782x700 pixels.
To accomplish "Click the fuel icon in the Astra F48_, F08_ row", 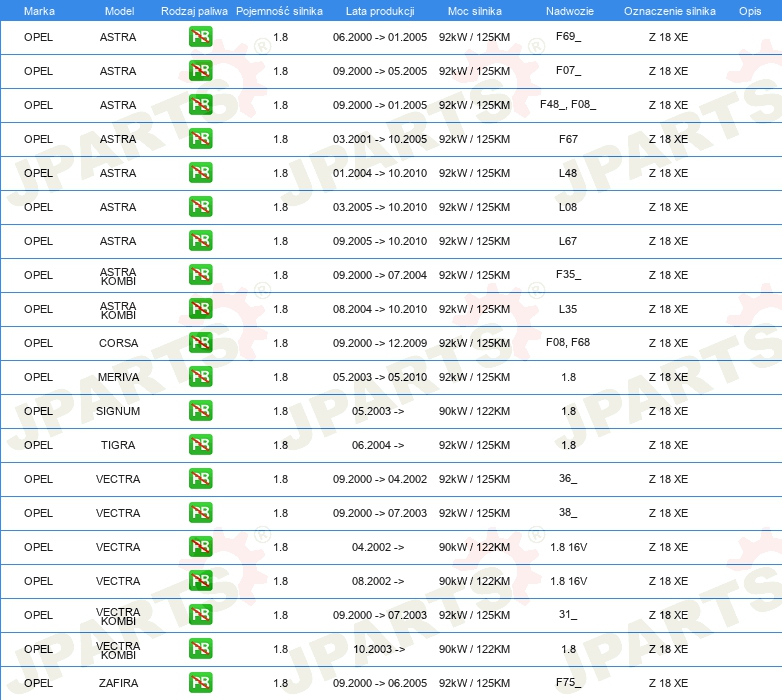I will click(200, 105).
